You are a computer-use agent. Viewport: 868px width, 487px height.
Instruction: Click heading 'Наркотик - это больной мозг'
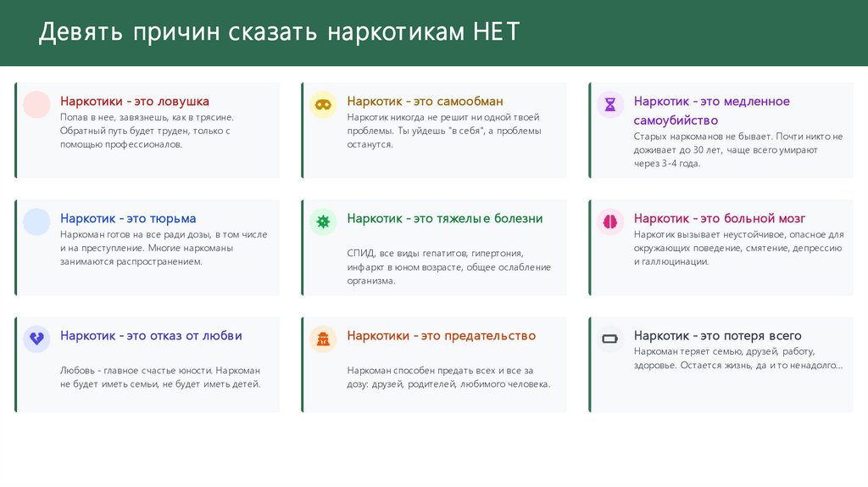[720, 218]
